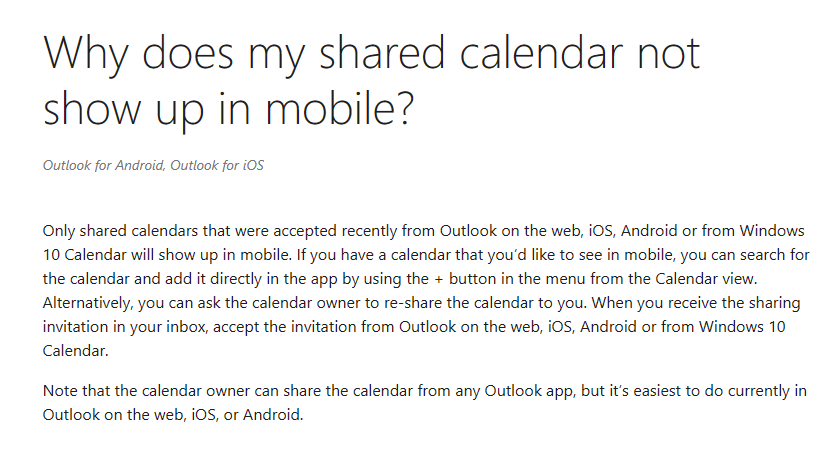Click the line starting 'the calendar and add it directly'
This screenshot has height=455, width=836.
pyautogui.click(x=400, y=279)
